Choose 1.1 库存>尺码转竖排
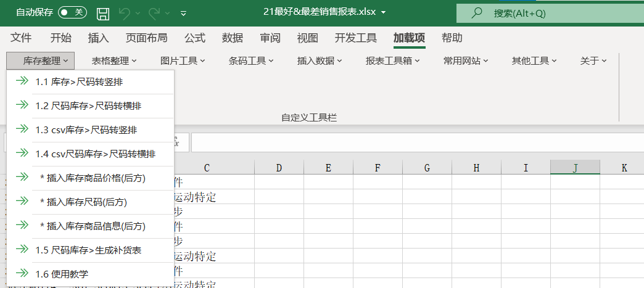Viewport: 644px width, 288px height. coord(90,82)
